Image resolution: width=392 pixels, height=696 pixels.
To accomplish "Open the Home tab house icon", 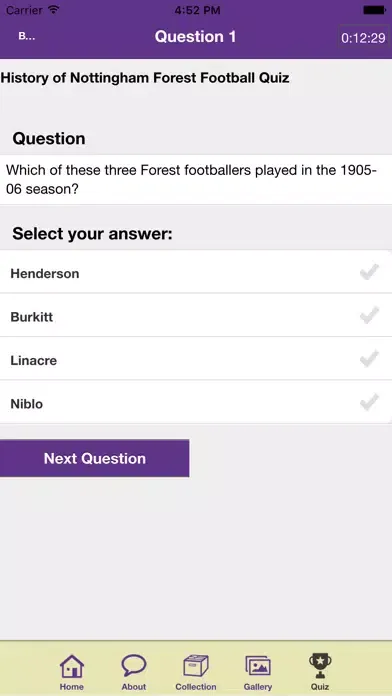I will [x=71, y=666].
